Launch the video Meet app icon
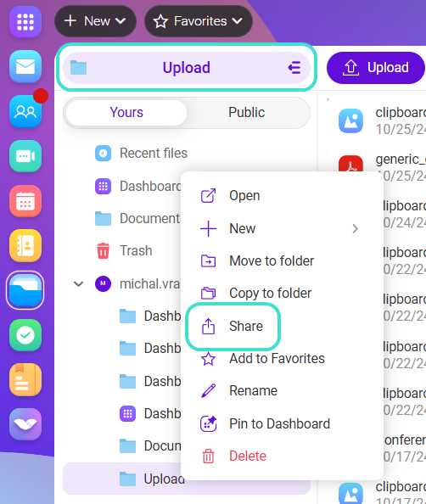 coord(25,156)
